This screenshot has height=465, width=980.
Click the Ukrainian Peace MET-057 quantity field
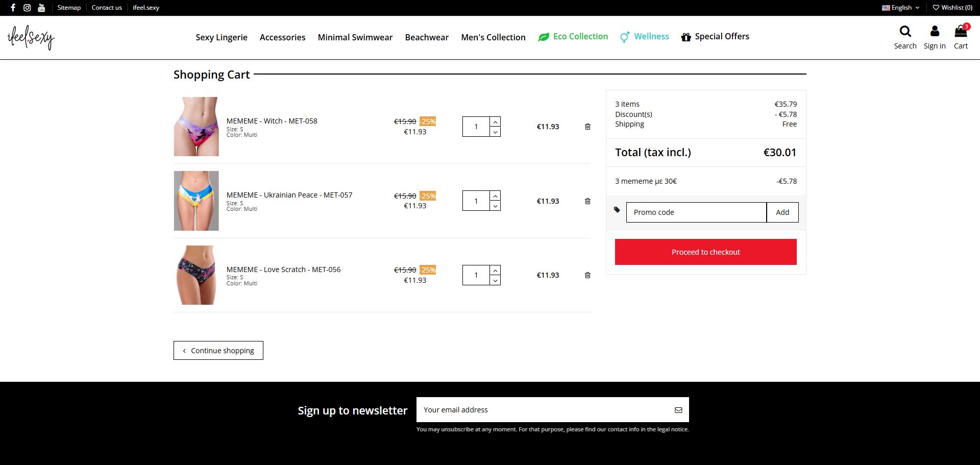[476, 201]
